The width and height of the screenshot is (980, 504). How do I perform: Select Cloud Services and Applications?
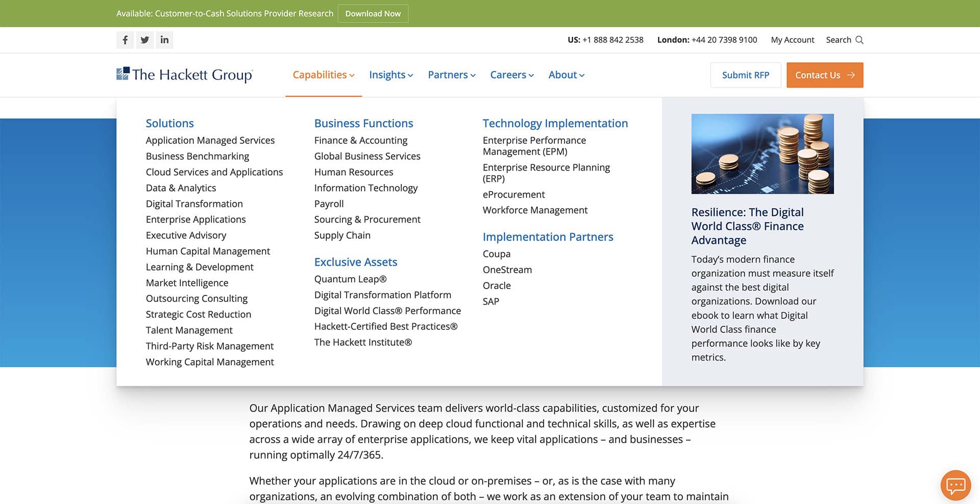pyautogui.click(x=214, y=172)
